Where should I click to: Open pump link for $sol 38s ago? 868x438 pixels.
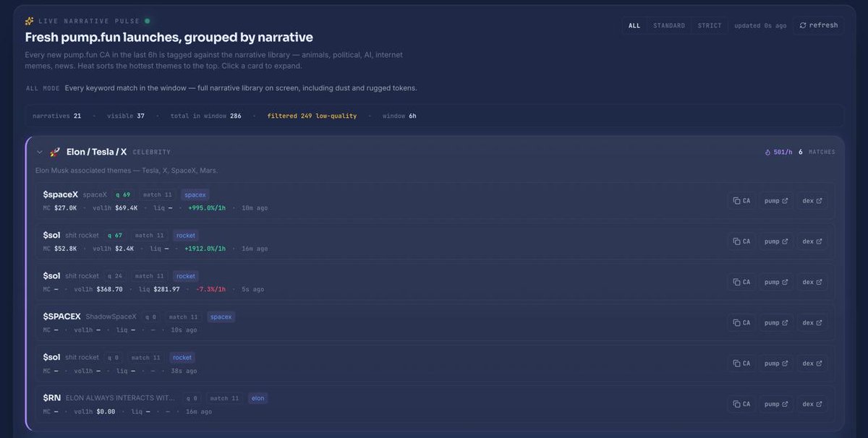tap(776, 364)
